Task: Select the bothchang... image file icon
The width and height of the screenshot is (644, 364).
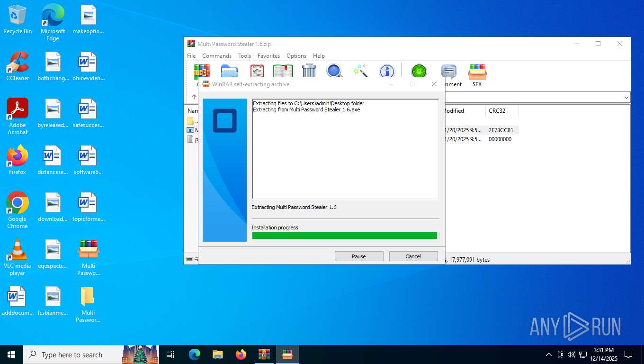Action: click(x=53, y=66)
